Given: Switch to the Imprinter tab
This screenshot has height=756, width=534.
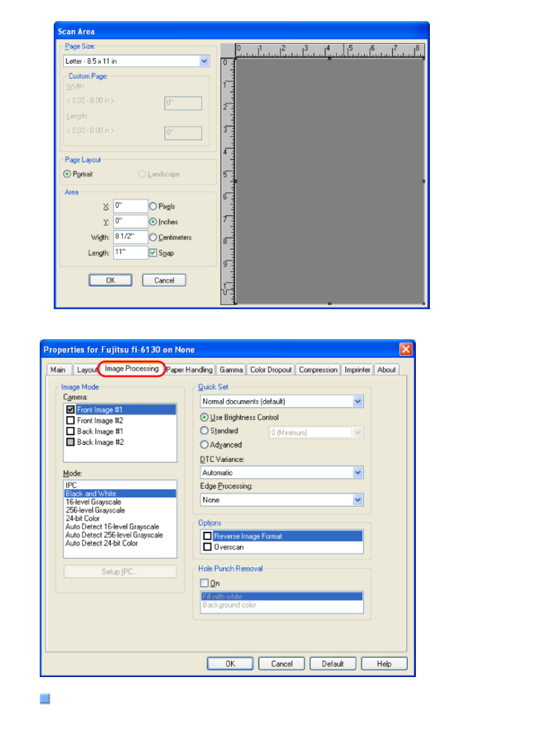Looking at the screenshot, I should click(x=357, y=370).
